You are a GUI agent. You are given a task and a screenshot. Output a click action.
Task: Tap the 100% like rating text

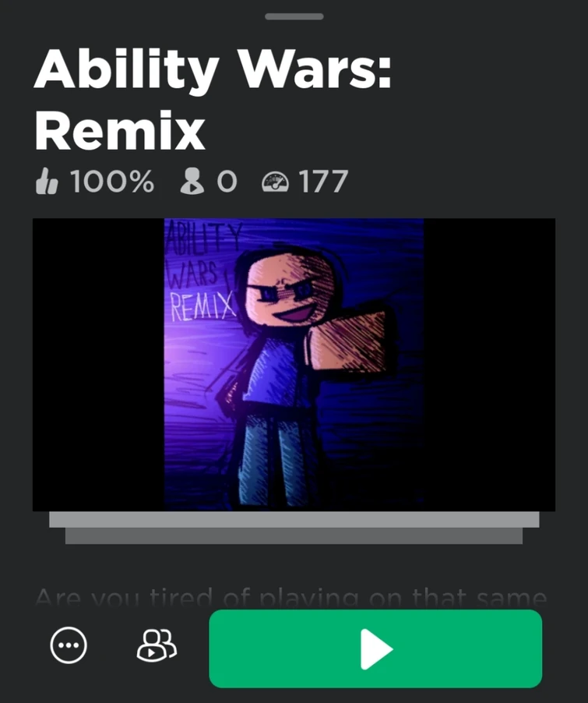coord(112,182)
